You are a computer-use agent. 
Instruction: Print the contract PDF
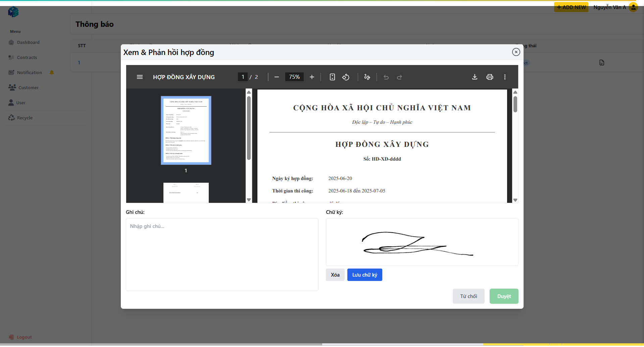(490, 77)
